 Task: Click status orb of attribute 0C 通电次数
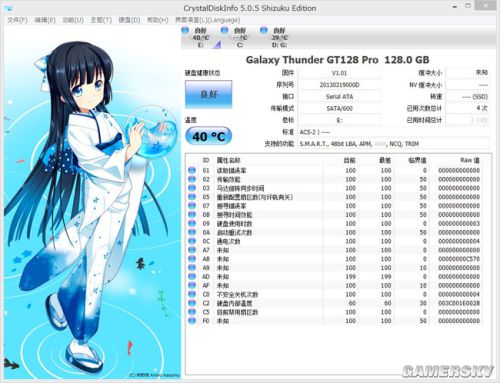point(192,241)
